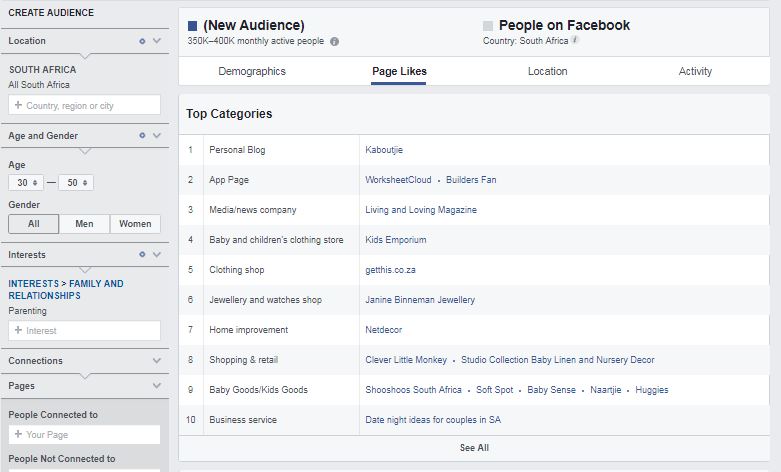
Task: Click the info icon next to monthly active people
Action: click(x=335, y=41)
